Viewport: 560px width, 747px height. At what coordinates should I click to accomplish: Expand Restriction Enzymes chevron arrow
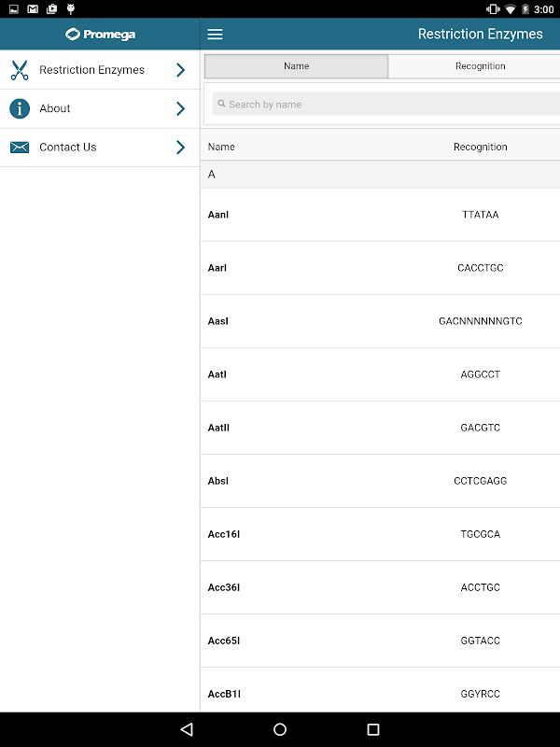coord(180,70)
